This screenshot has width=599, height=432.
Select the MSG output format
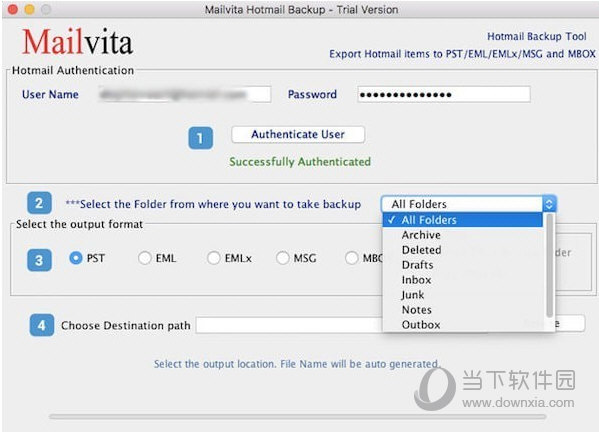[282, 258]
